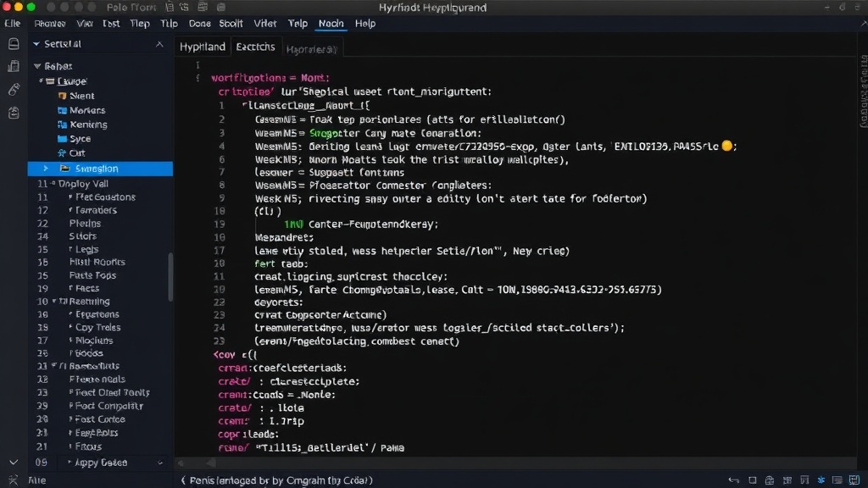Open the Help menu
The image size is (868, 488).
[365, 23]
